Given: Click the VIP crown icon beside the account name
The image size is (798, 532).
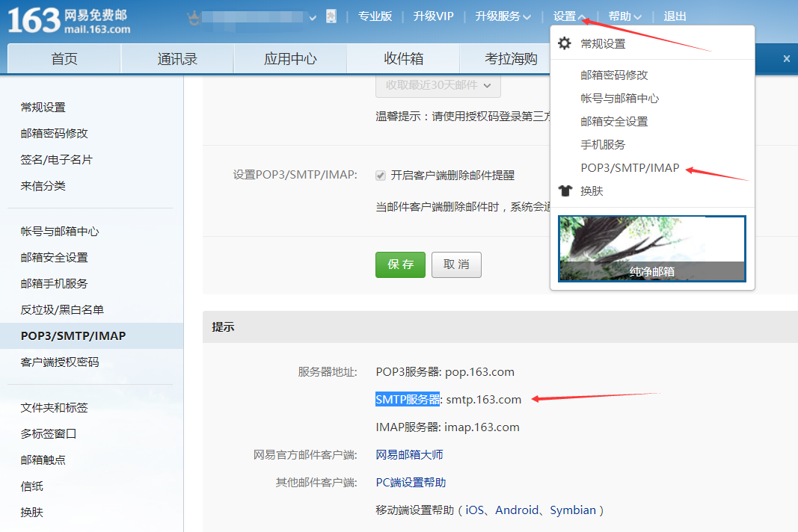Looking at the screenshot, I should pos(193,19).
